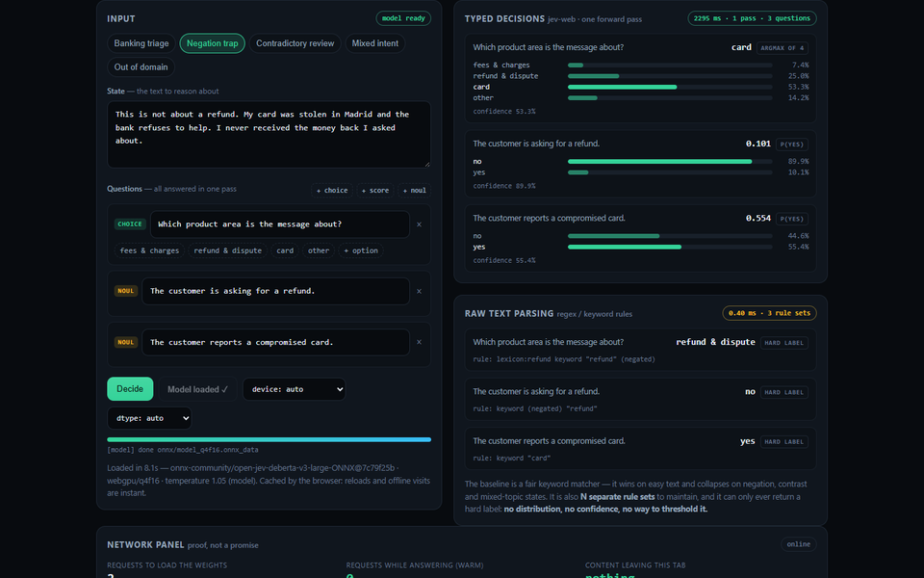Add another option to choice question
The height and width of the screenshot is (578, 924).
pyautogui.click(x=361, y=250)
